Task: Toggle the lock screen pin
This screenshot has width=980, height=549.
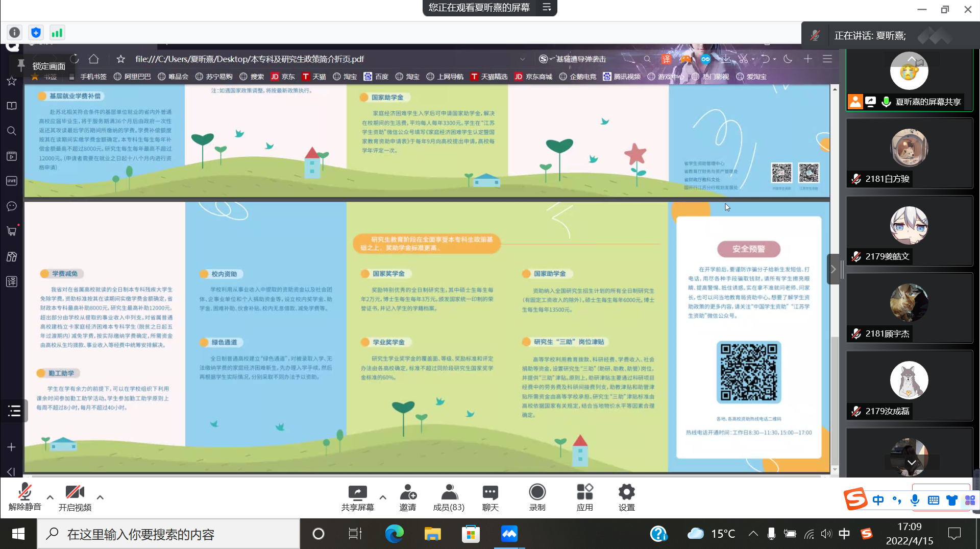Action: coord(21,65)
